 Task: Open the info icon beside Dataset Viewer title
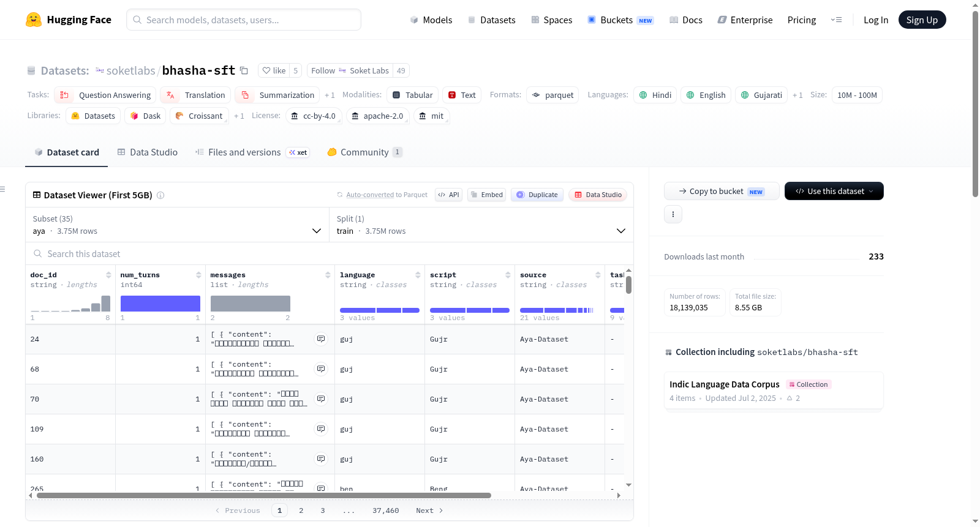(160, 195)
